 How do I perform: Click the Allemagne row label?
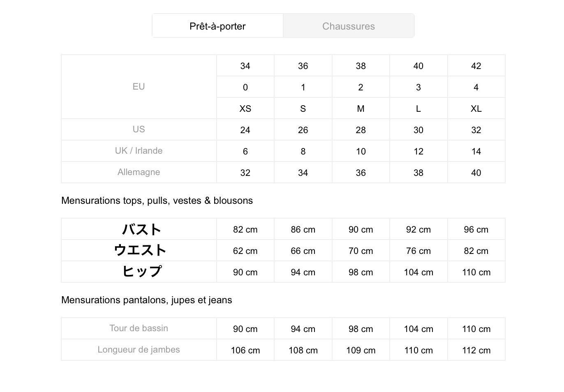pyautogui.click(x=139, y=172)
